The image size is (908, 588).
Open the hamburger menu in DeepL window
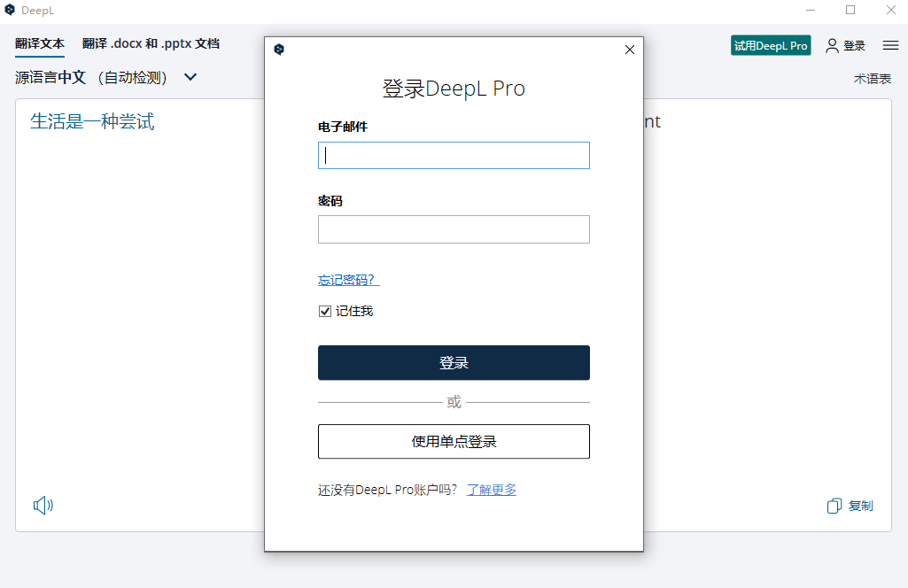coord(890,45)
